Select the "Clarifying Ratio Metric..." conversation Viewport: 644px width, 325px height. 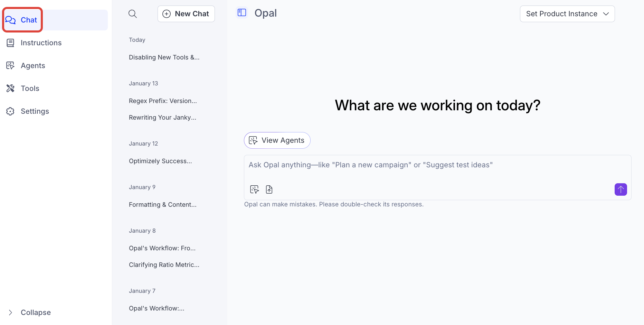(x=164, y=265)
